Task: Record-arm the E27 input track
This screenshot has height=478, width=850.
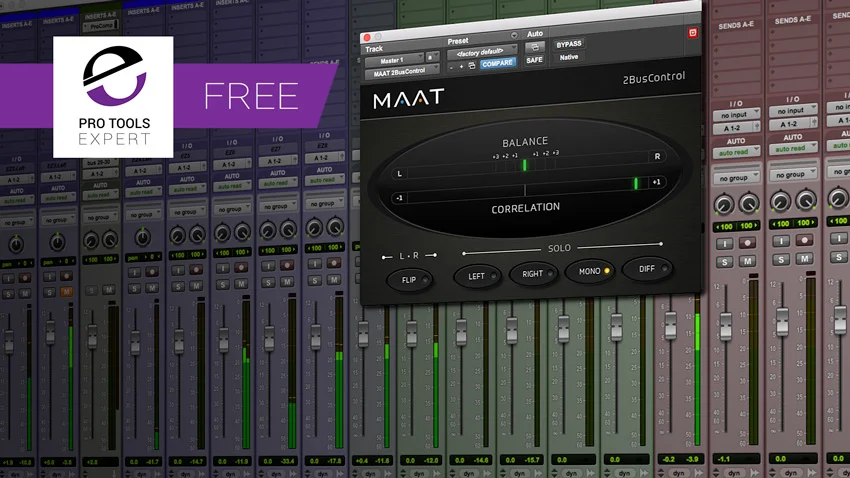Action: click(x=289, y=265)
